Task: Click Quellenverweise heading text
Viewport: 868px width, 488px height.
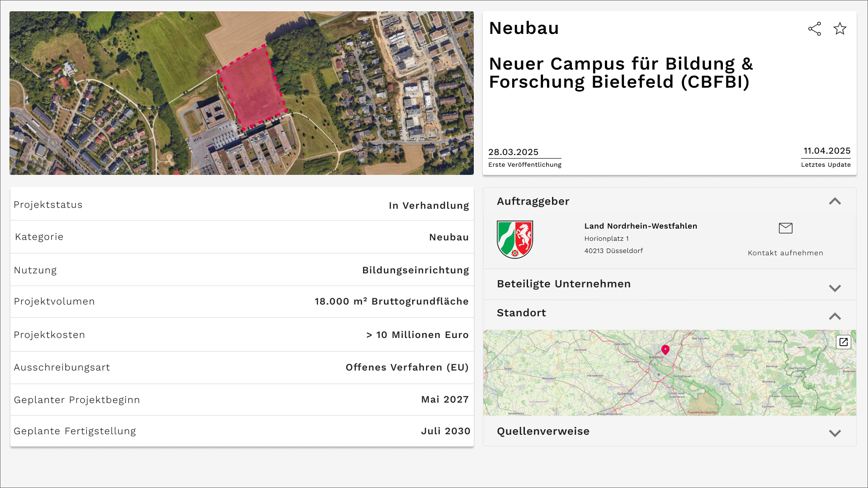Action: (x=542, y=431)
